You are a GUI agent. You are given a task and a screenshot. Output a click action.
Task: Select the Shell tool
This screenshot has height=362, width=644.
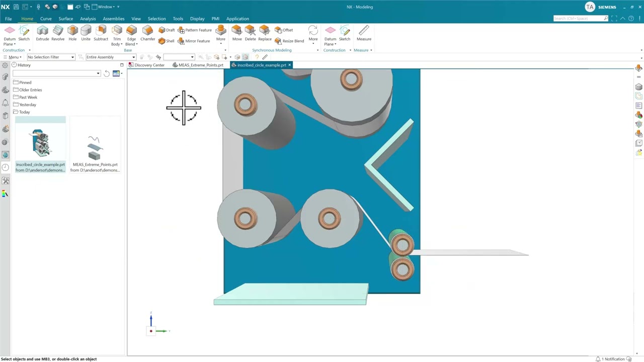click(167, 41)
